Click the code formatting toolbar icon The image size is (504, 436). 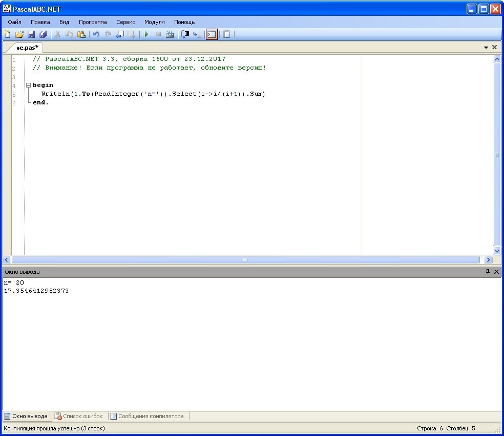226,34
